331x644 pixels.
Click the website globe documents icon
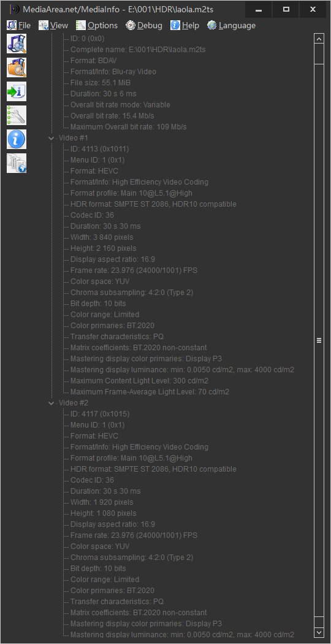[17, 163]
